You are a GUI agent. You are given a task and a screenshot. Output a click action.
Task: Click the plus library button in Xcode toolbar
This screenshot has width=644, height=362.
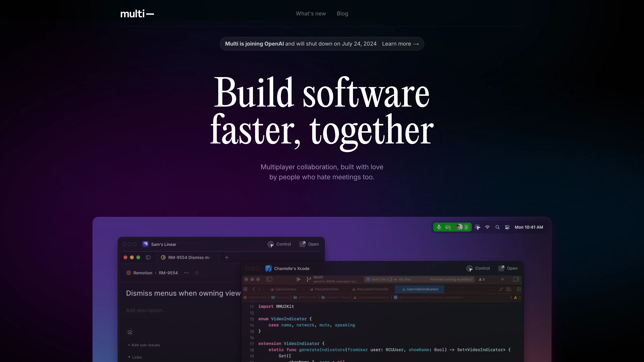click(502, 279)
